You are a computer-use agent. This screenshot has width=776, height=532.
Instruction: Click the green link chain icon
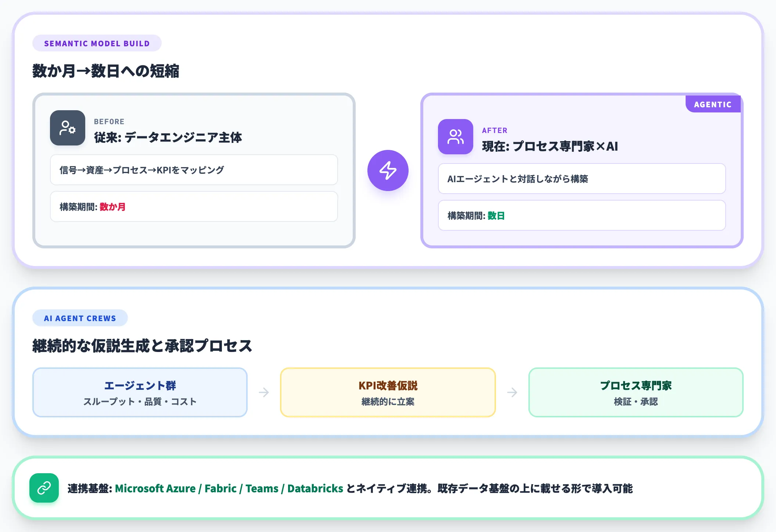click(x=44, y=488)
